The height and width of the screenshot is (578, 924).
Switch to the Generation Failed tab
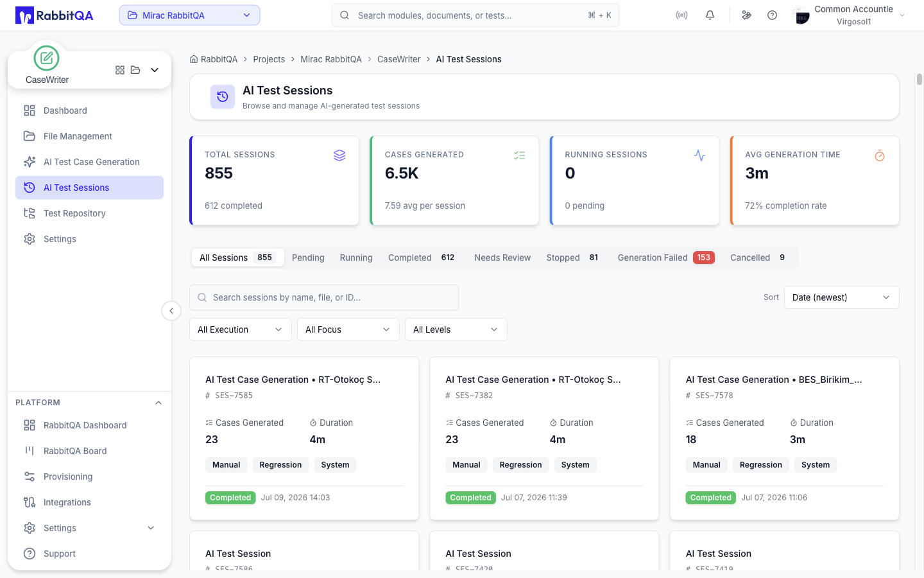pos(666,258)
